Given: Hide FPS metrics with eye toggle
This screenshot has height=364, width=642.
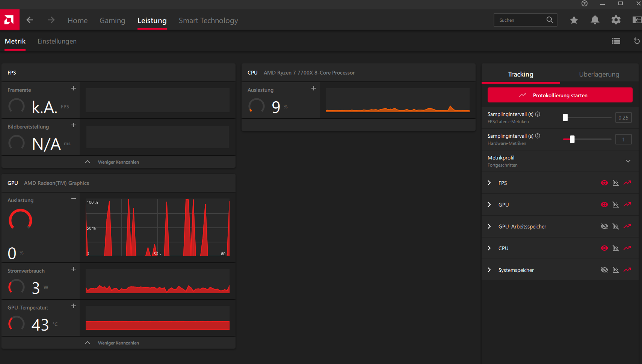Looking at the screenshot, I should tap(604, 183).
